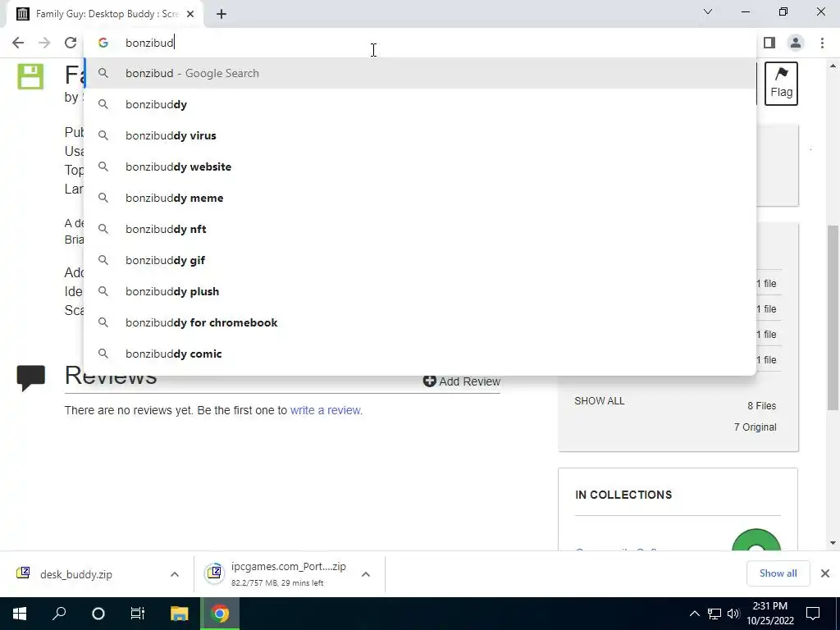The width and height of the screenshot is (840, 630).
Task: Click the scrollbar down arrow
Action: [x=833, y=543]
